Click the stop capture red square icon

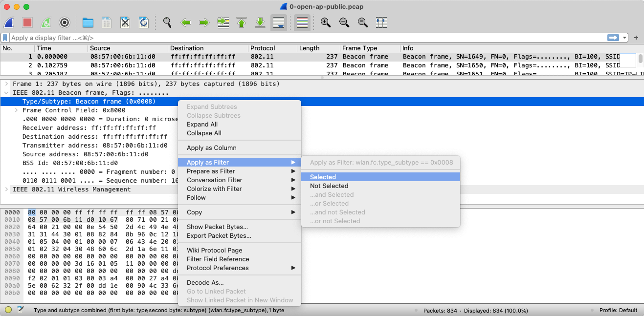click(x=27, y=22)
